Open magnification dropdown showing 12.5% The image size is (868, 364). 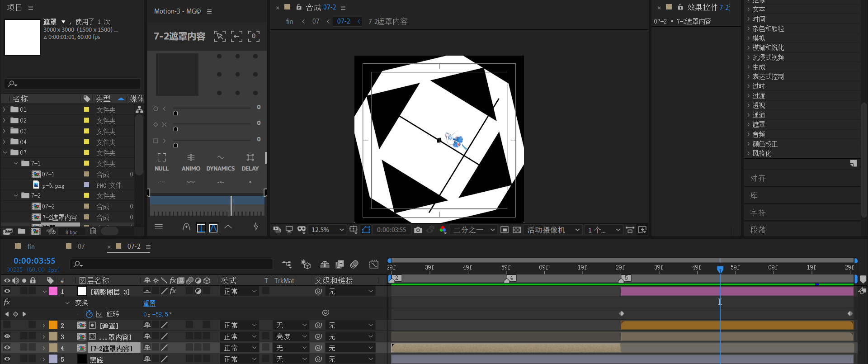[x=327, y=230]
